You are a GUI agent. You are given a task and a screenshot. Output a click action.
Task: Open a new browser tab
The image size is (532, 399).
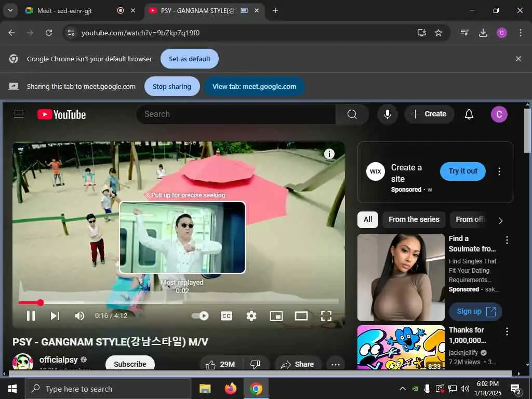(x=275, y=10)
